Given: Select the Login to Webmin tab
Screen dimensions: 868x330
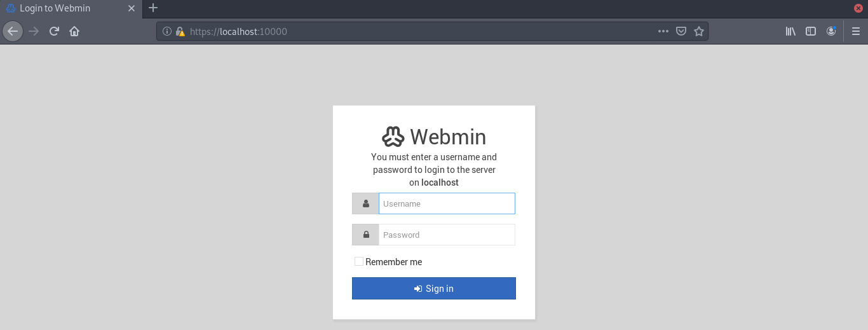Looking at the screenshot, I should 64,8.
